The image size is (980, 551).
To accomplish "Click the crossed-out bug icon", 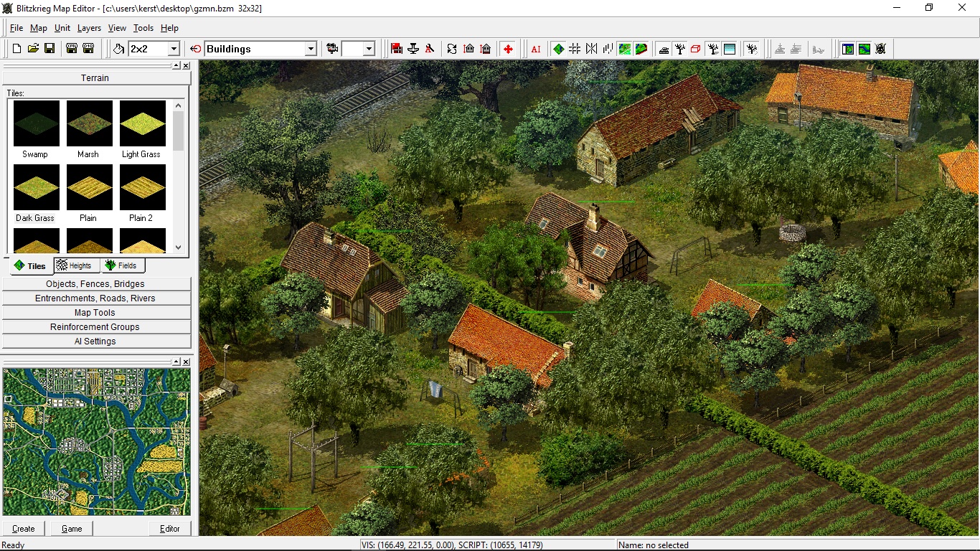I will point(881,49).
